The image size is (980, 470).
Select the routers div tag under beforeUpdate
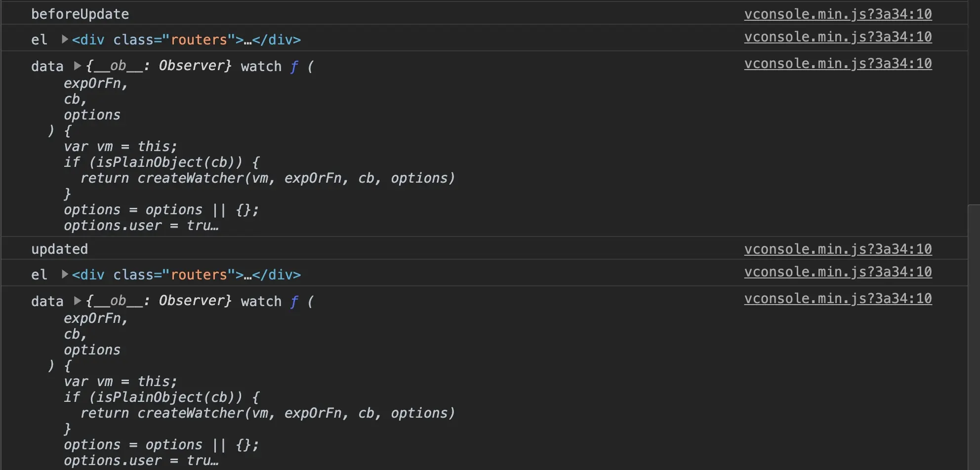pyautogui.click(x=186, y=39)
